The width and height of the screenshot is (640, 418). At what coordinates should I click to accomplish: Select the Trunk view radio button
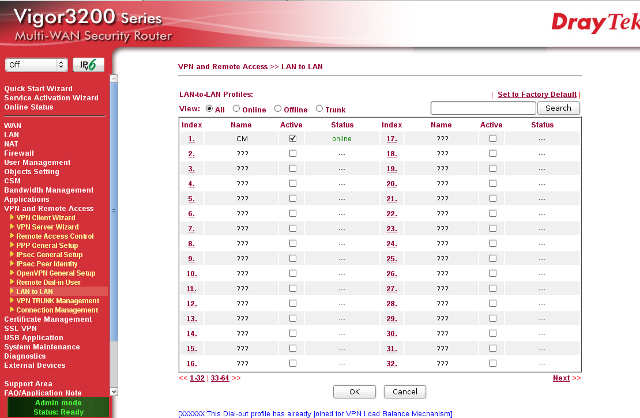click(319, 109)
